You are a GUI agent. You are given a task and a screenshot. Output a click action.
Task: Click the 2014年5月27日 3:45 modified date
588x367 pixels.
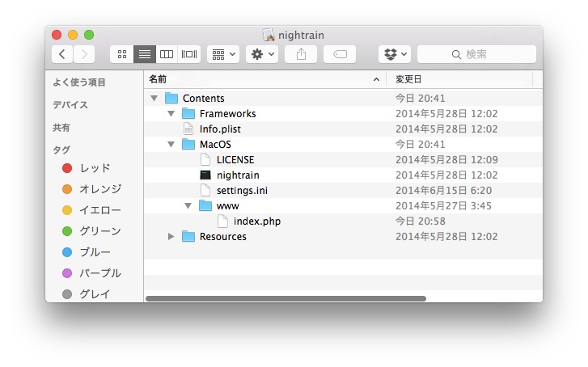tap(443, 206)
